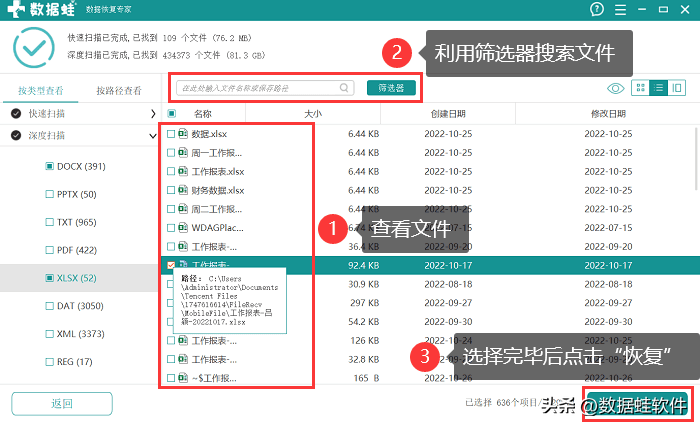The image size is (700, 427).
Task: Tick checkbox for 周二工作报... file
Action: (x=171, y=209)
